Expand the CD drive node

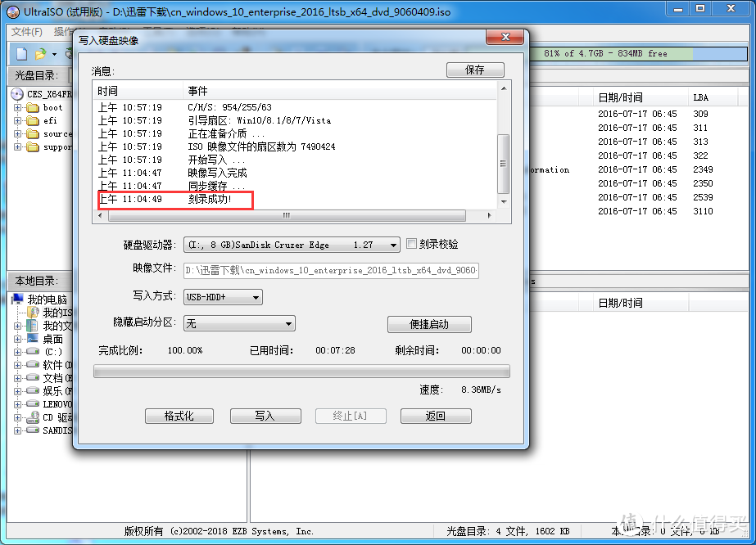pos(18,417)
